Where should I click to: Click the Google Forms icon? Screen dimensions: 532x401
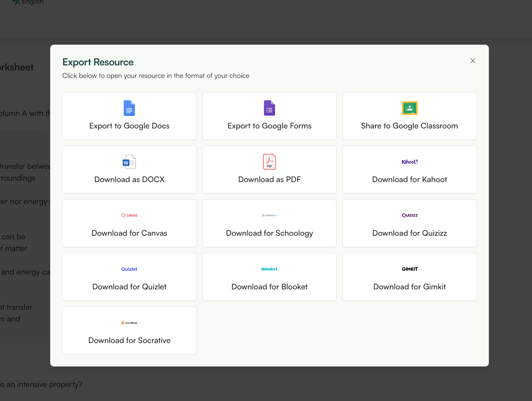[269, 108]
